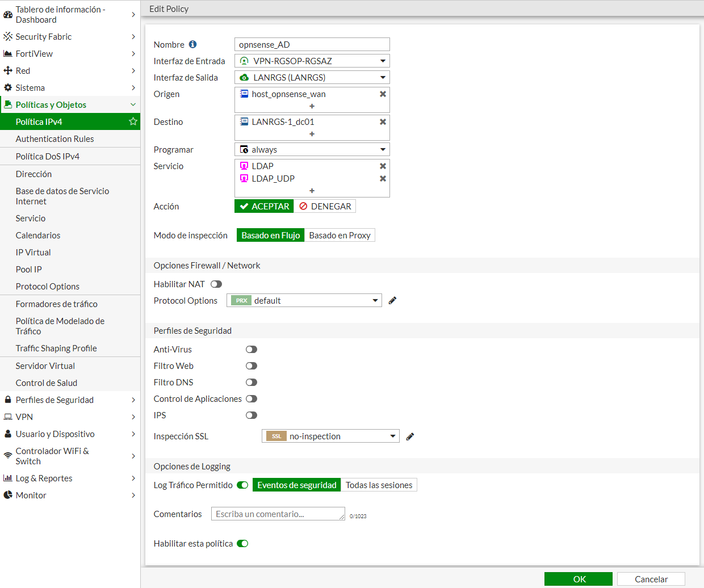The height and width of the screenshot is (588, 704).
Task: Turn on the Filtro Web toggle
Action: [x=252, y=366]
